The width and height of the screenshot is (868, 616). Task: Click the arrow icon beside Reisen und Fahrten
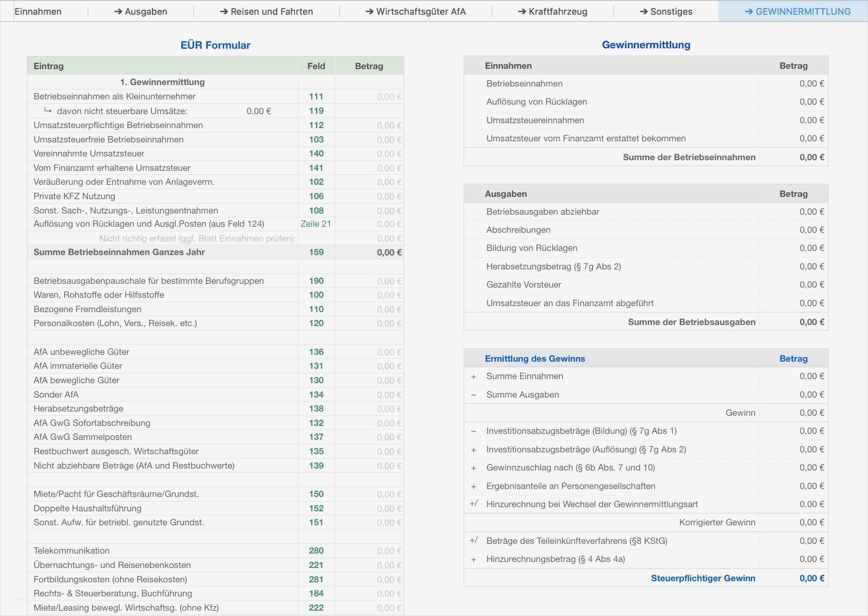coord(223,11)
